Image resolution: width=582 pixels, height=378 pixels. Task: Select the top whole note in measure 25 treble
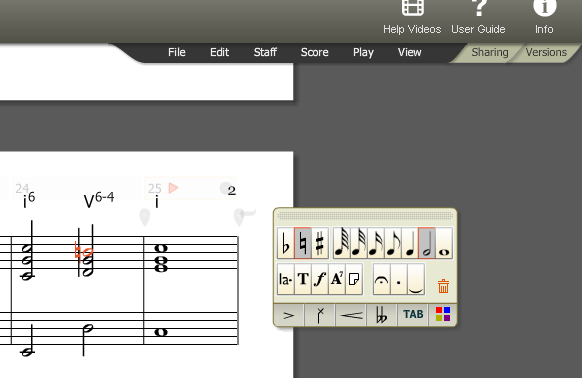(161, 248)
